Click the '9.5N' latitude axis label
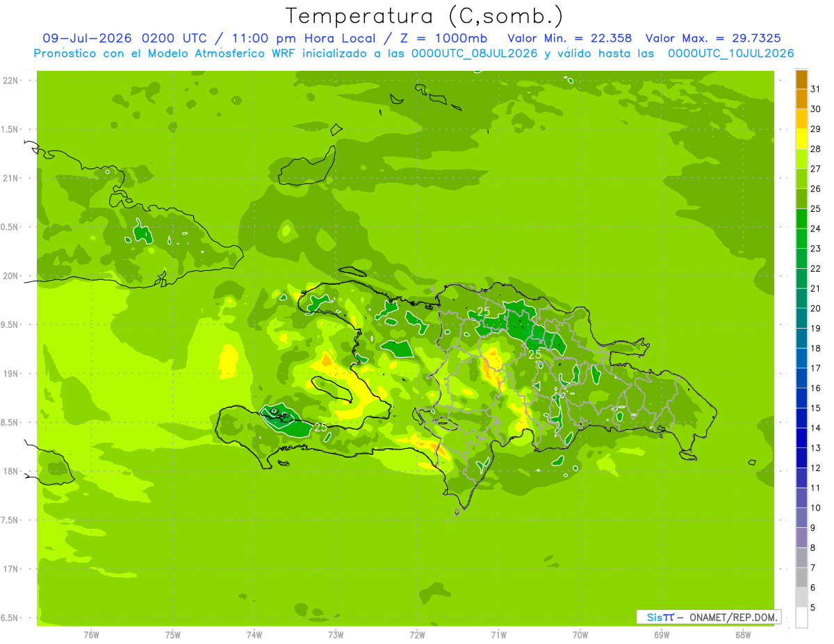This screenshot has width=834, height=644. click(10, 325)
